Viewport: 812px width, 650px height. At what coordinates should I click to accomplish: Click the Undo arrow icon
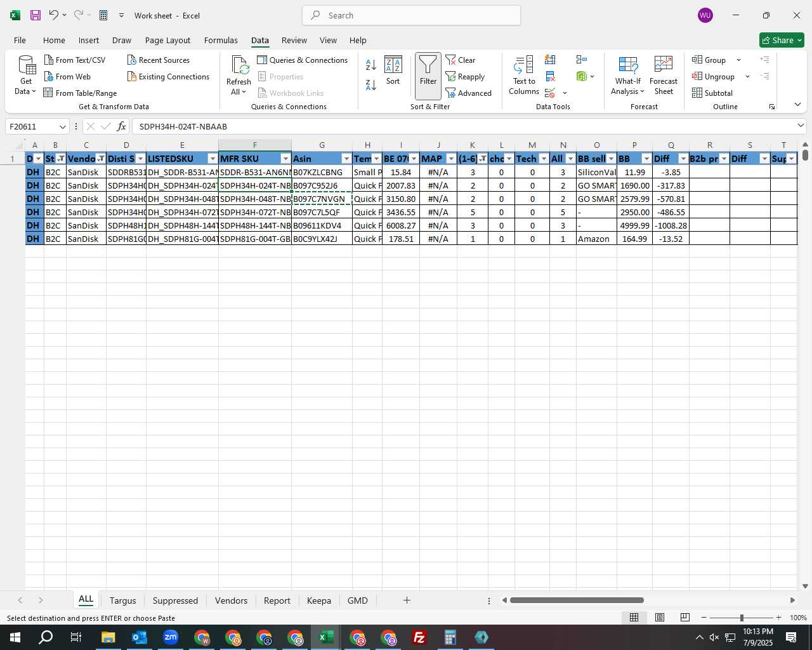point(54,15)
